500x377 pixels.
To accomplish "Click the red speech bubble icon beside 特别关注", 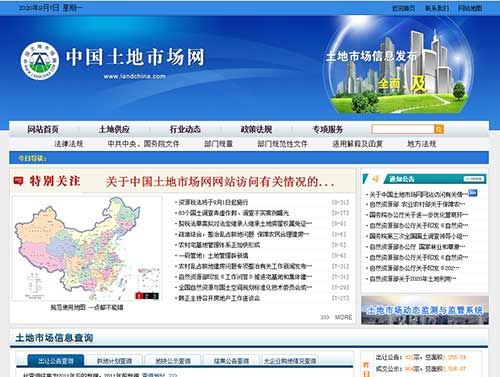I will click(18, 181).
